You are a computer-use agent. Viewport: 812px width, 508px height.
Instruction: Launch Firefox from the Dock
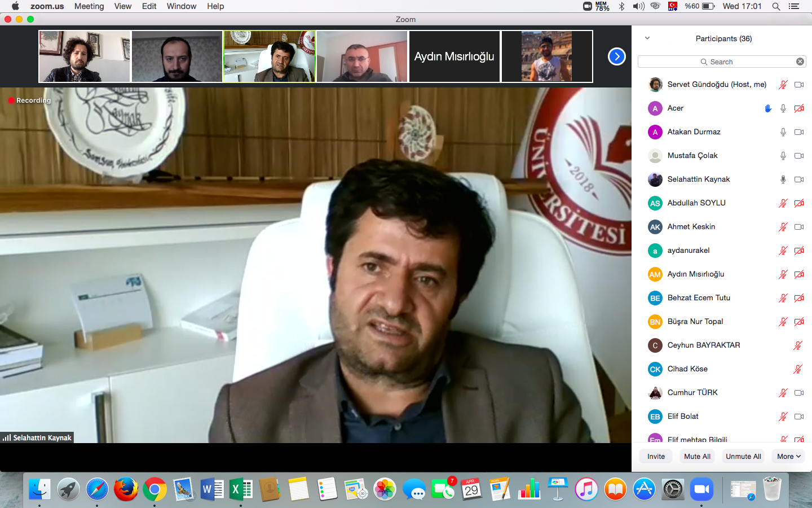pos(126,489)
